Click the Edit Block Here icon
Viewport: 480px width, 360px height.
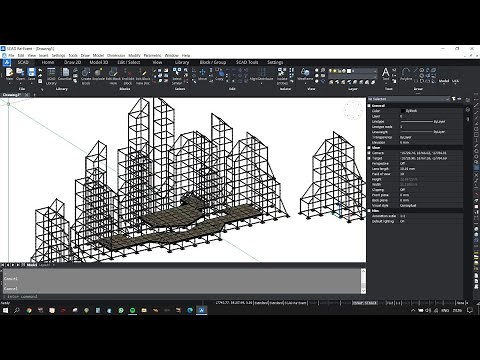pos(113,75)
